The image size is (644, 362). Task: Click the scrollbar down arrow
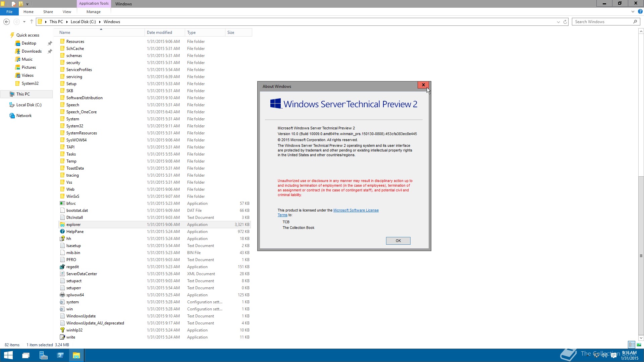[x=641, y=338]
